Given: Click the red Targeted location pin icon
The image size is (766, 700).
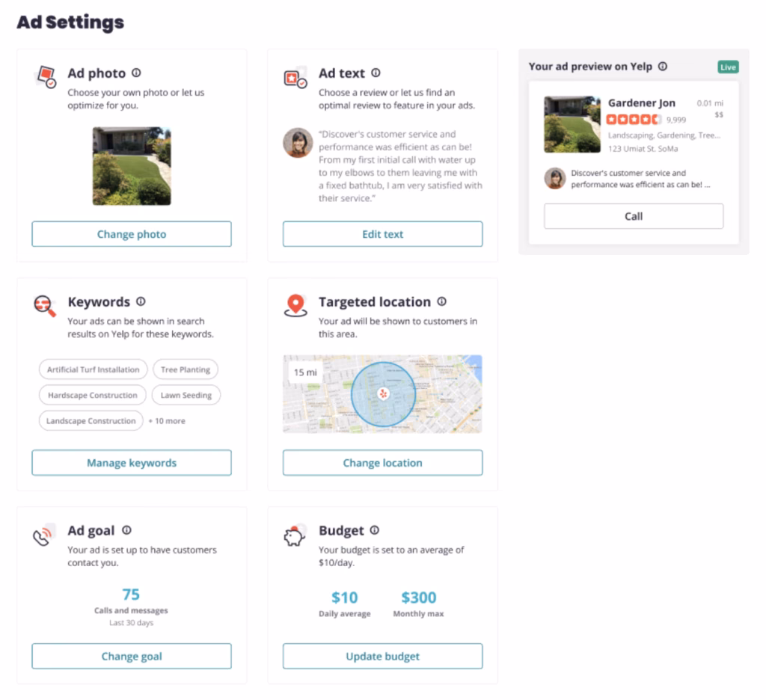Looking at the screenshot, I should coord(296,305).
